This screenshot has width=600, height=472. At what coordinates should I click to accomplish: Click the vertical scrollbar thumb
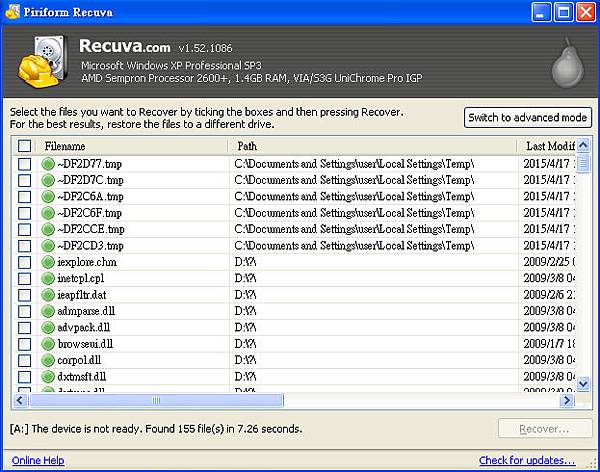coord(583,163)
